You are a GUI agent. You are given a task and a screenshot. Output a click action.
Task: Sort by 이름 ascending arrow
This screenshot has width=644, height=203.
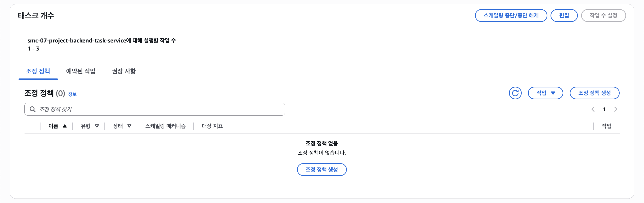coord(65,126)
